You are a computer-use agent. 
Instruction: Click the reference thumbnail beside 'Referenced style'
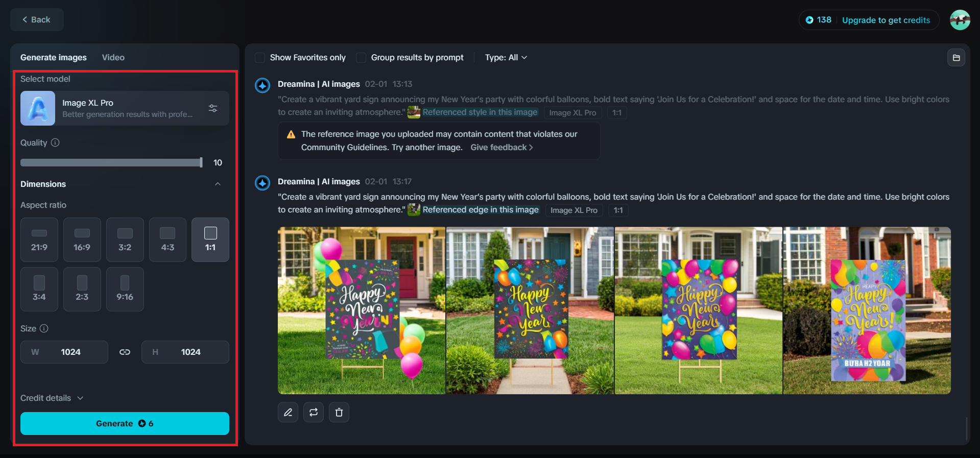pyautogui.click(x=414, y=112)
